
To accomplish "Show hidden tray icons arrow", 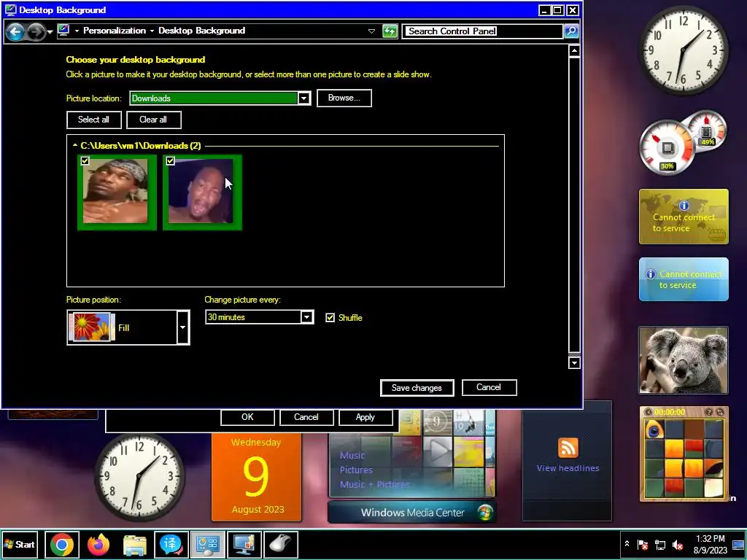I will pyautogui.click(x=627, y=544).
